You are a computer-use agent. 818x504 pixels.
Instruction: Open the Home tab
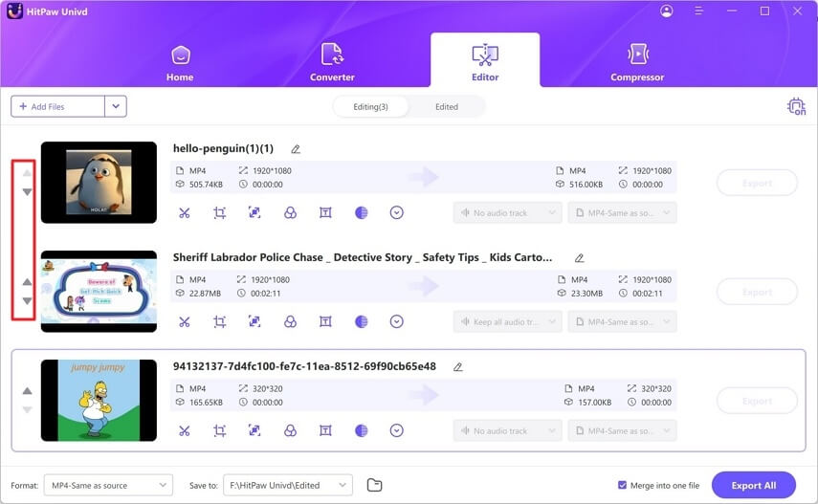(x=180, y=62)
